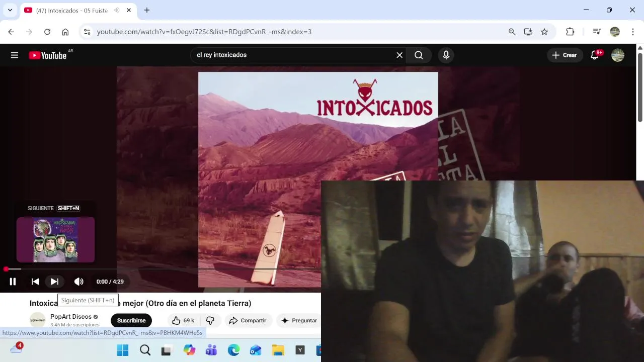Open the Preguntar AI button
The width and height of the screenshot is (644, 362).
[299, 320]
